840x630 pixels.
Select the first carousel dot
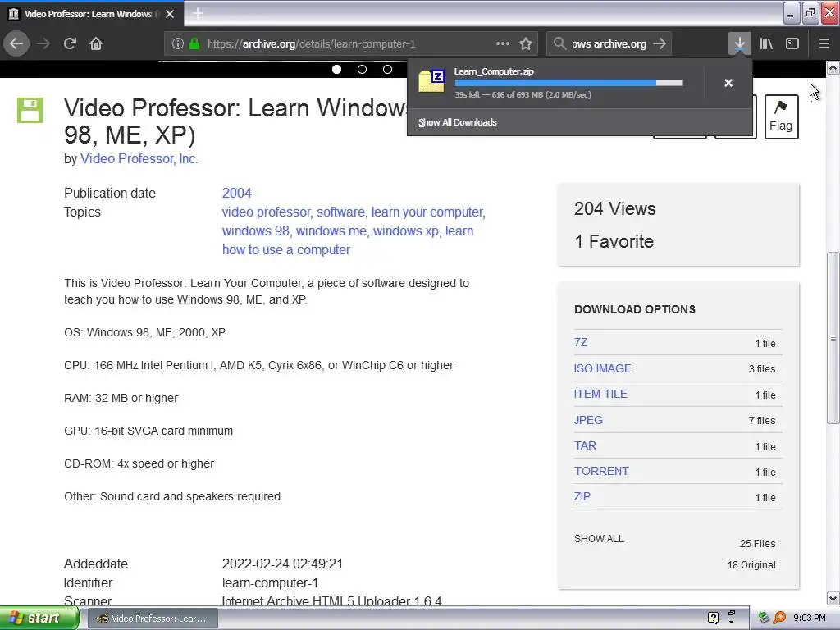(x=336, y=69)
